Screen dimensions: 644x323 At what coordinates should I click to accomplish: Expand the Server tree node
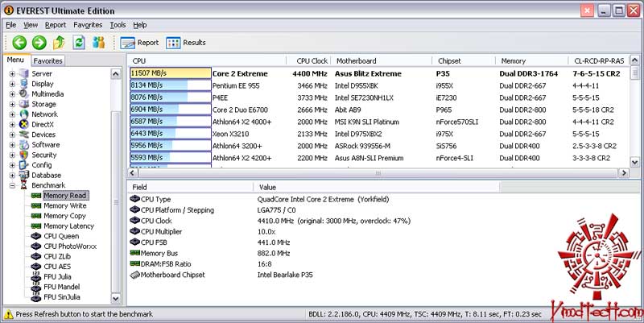pos(12,74)
